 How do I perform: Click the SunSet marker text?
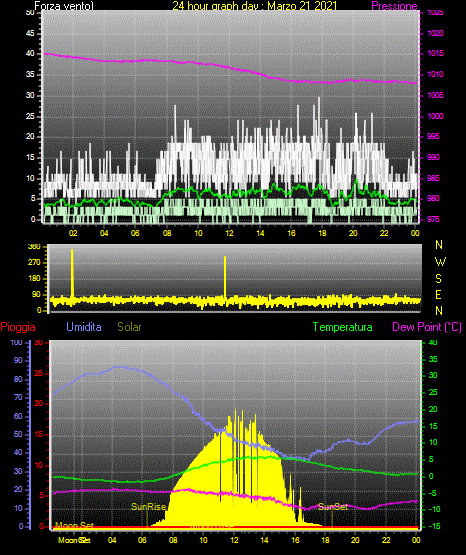(x=333, y=507)
